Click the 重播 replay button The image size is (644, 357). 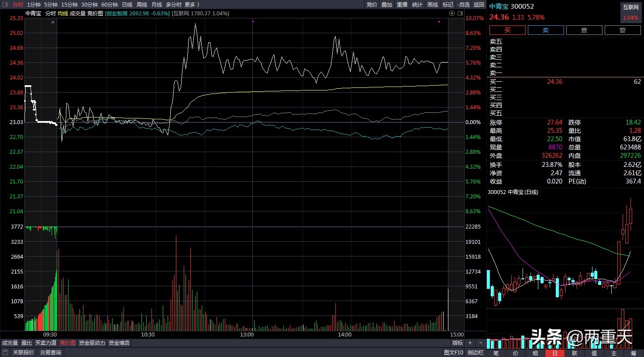tap(402, 4)
